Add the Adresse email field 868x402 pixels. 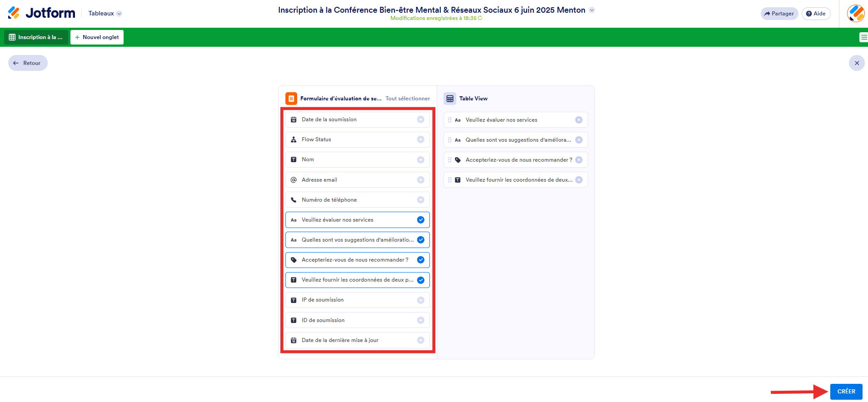420,180
